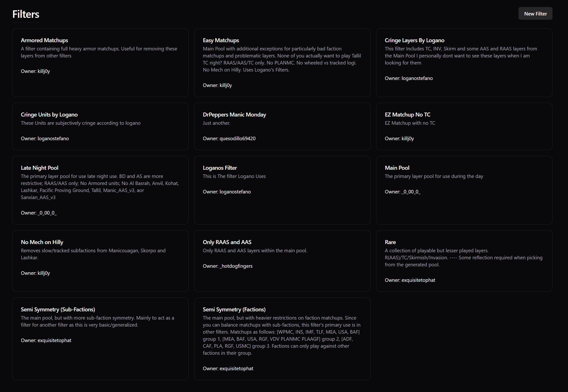Open the Easy Matchups filter card
Image resolution: width=568 pixels, height=392 pixels.
click(x=282, y=63)
